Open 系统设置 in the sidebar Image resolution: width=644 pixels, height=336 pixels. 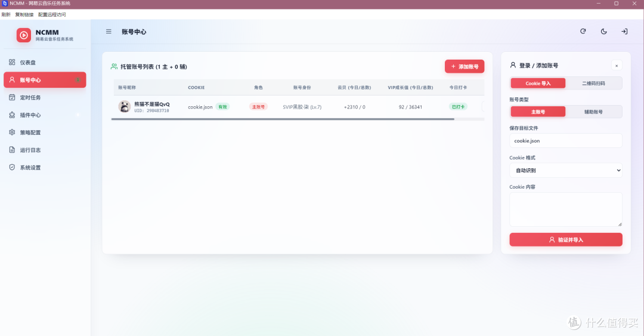click(x=45, y=167)
